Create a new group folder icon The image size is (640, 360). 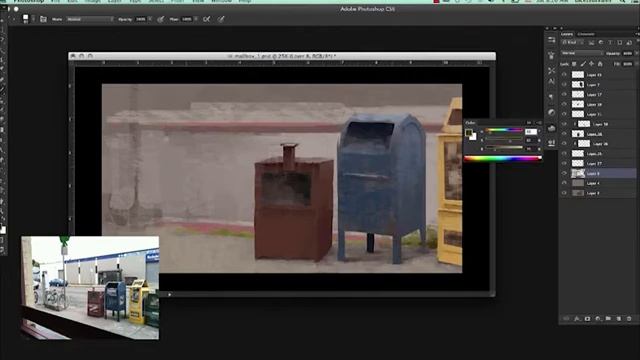(608, 318)
